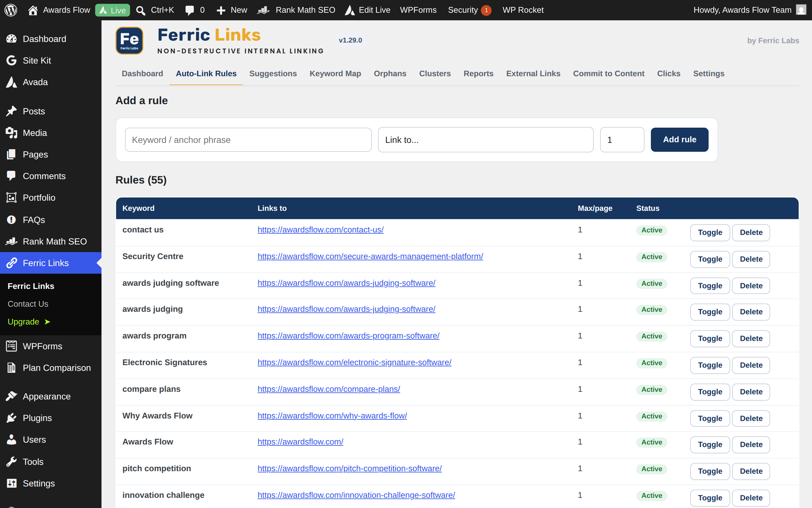Open the Reports tab
Image resolution: width=812 pixels, height=508 pixels.
point(478,73)
